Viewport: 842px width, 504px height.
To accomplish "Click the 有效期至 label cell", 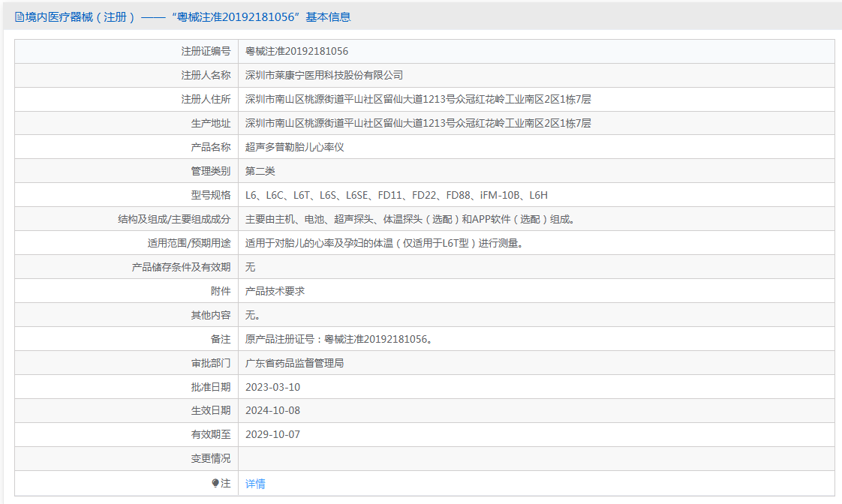I will coord(126,435).
